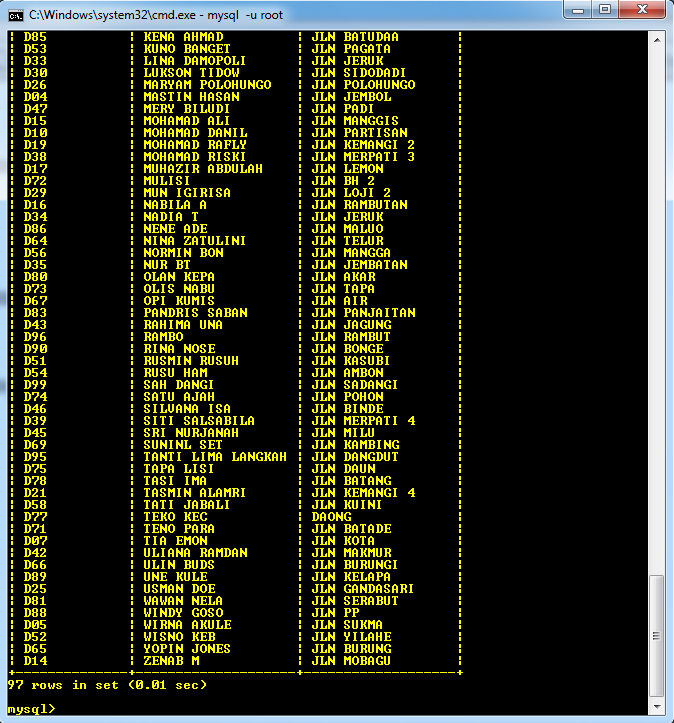Image resolution: width=674 pixels, height=723 pixels.
Task: Select the name 'RAMBO'
Action: pos(163,337)
